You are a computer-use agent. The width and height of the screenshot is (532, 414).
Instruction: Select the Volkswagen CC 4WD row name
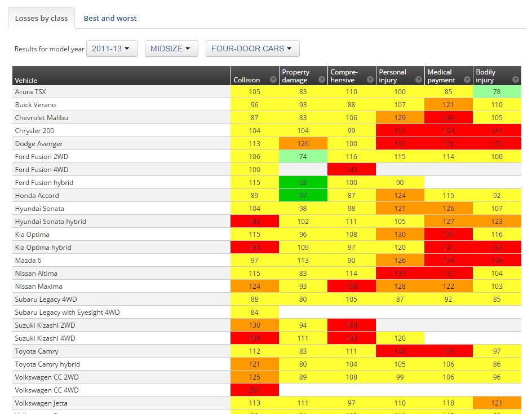click(x=47, y=390)
